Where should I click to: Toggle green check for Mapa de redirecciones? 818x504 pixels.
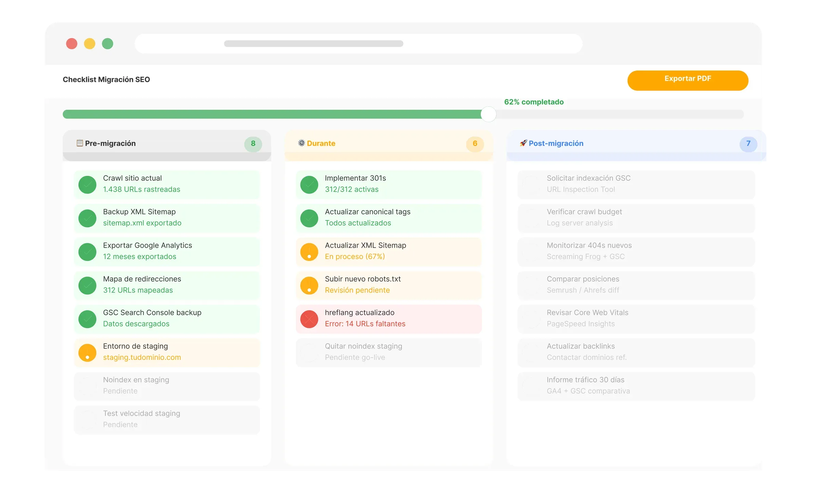87,286
